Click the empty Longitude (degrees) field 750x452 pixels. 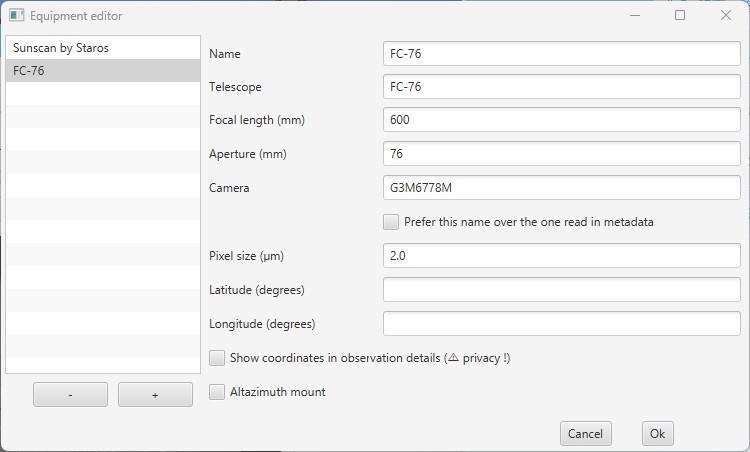(x=561, y=324)
